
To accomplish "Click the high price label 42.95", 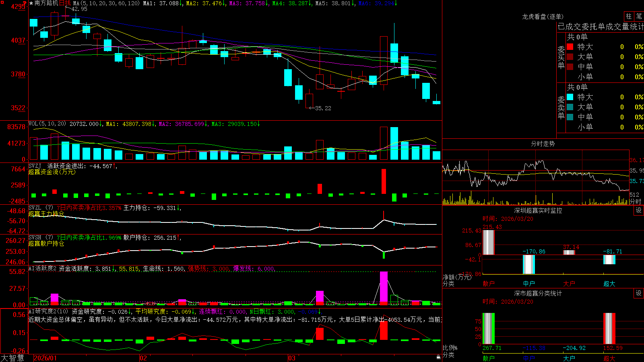I will click(79, 9).
